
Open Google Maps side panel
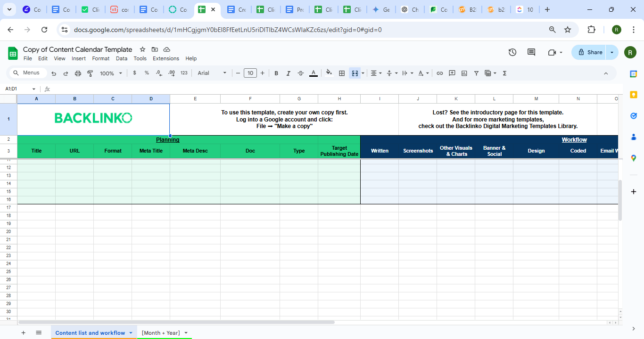634,158
